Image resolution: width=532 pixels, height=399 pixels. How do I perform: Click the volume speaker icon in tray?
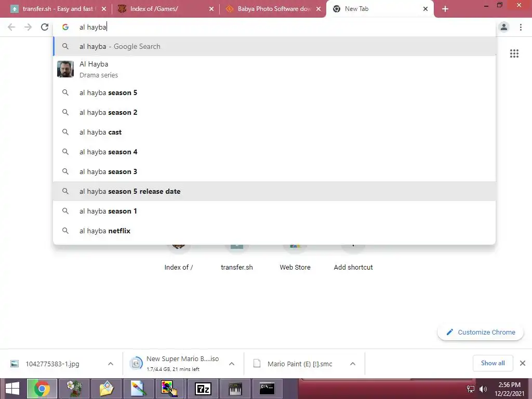coord(483,389)
